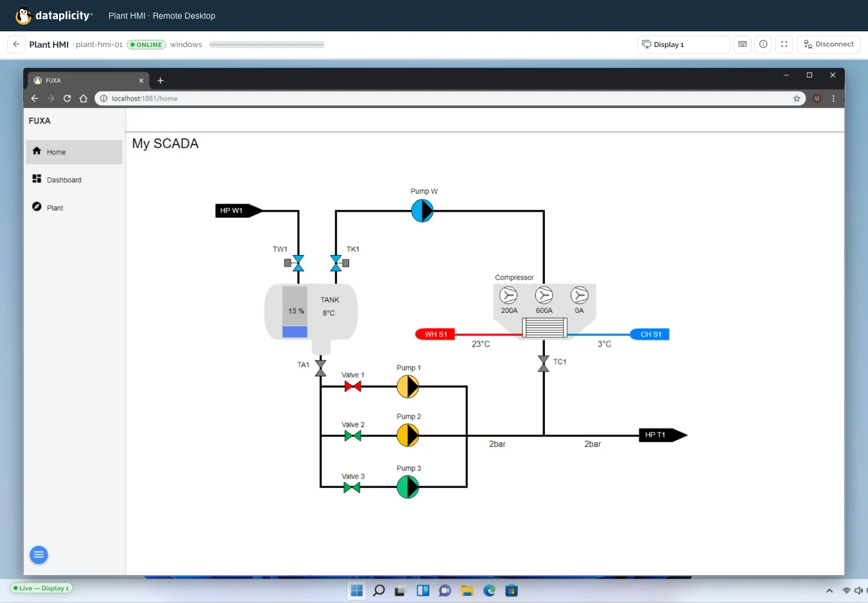This screenshot has width=868, height=603.
Task: Click the 0A compressor fan
Action: (579, 295)
